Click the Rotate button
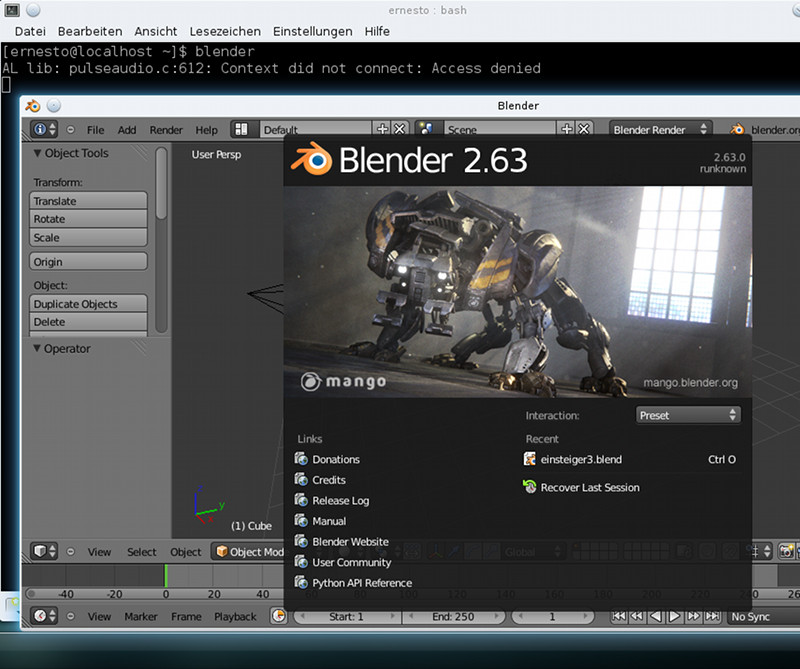This screenshot has width=800, height=669. (88, 219)
